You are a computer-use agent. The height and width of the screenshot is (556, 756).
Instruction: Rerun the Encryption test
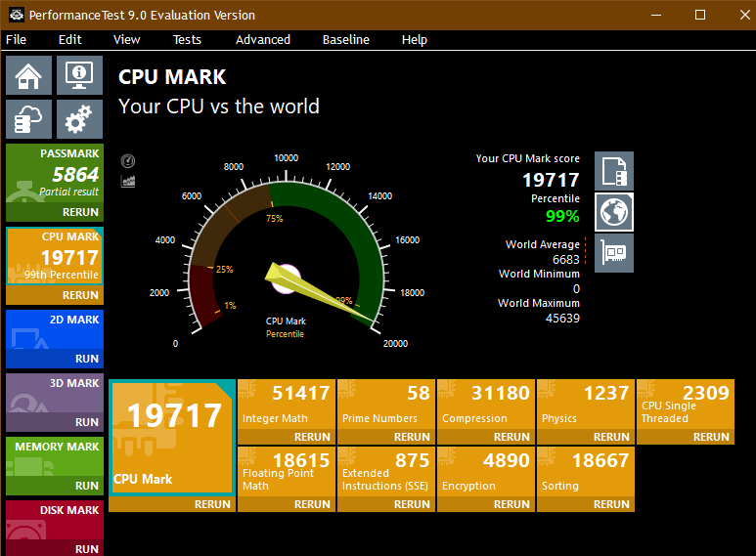[486, 504]
